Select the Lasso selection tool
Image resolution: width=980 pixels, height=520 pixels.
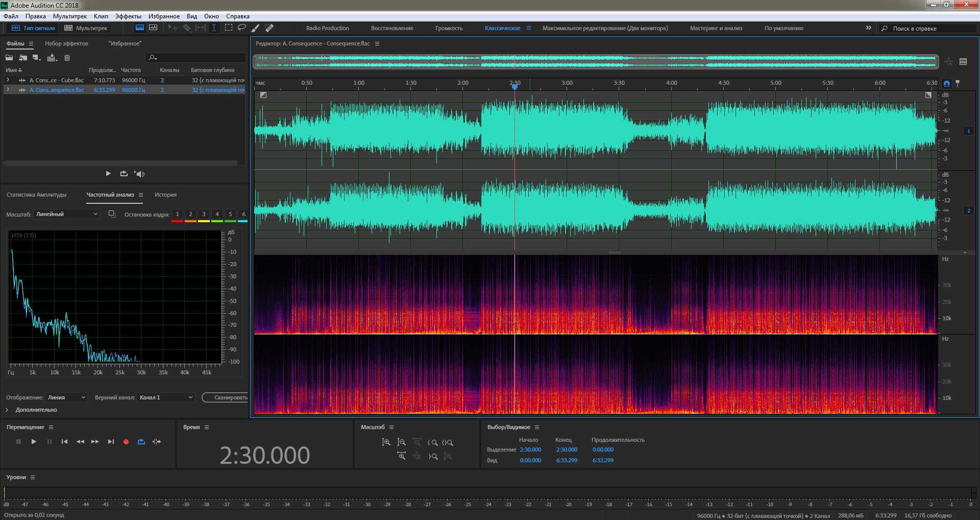[242, 28]
